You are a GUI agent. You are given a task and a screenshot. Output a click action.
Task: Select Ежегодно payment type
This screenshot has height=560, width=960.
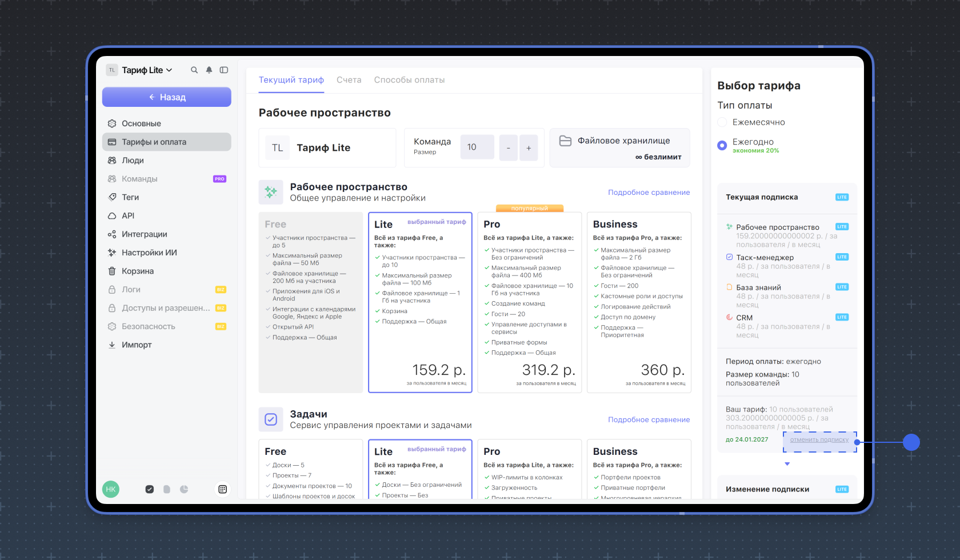tap(722, 145)
